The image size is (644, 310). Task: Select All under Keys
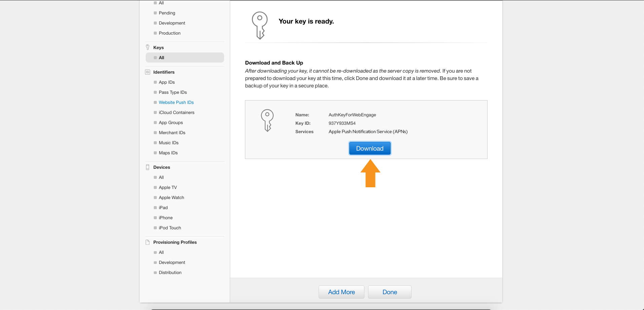[162, 57]
